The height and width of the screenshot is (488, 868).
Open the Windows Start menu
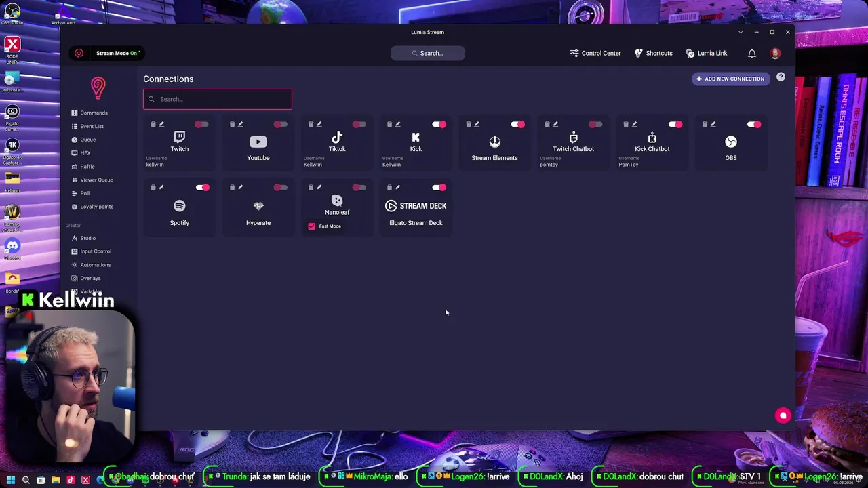(x=11, y=480)
